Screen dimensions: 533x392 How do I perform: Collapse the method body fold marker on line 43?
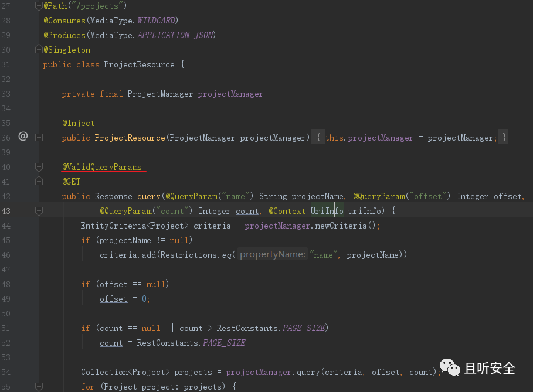(x=39, y=211)
